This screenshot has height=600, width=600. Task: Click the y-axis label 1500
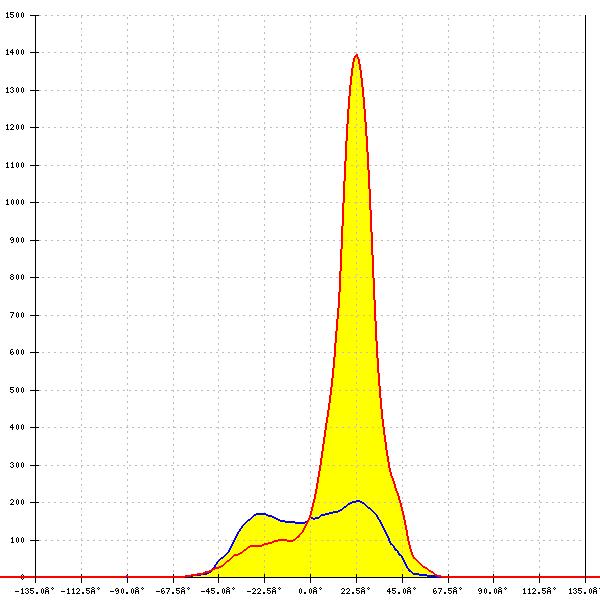pyautogui.click(x=15, y=15)
